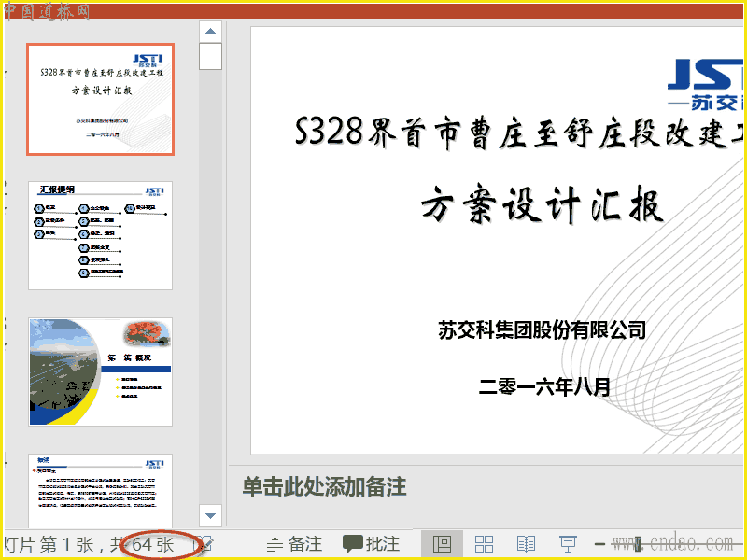Select the first slide thumbnail (S328 title)

(101, 99)
